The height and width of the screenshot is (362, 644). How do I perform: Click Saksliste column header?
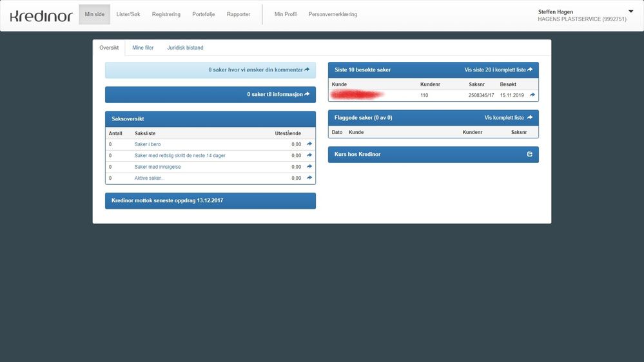145,133
